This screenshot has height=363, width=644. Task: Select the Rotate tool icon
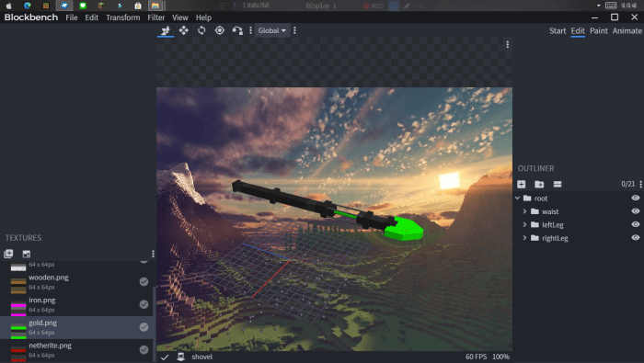(201, 30)
